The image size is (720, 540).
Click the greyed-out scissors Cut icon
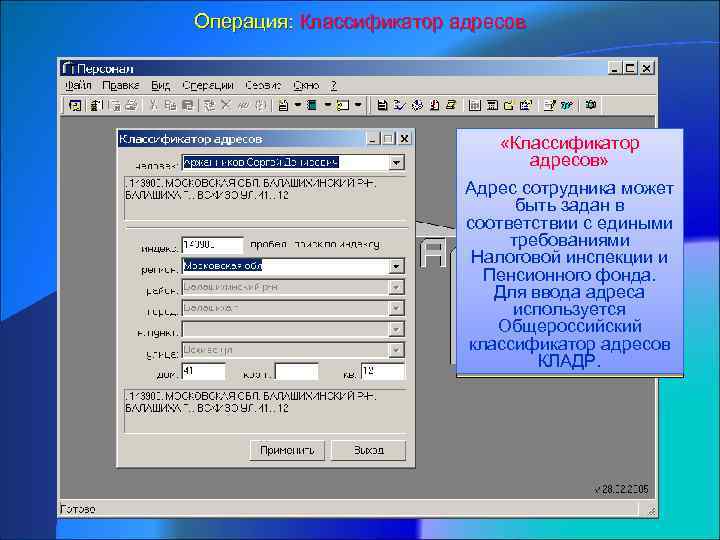coord(154,105)
